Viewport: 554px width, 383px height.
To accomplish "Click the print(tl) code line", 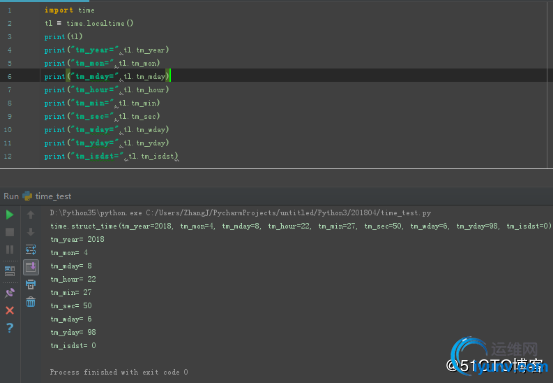I will (63, 36).
